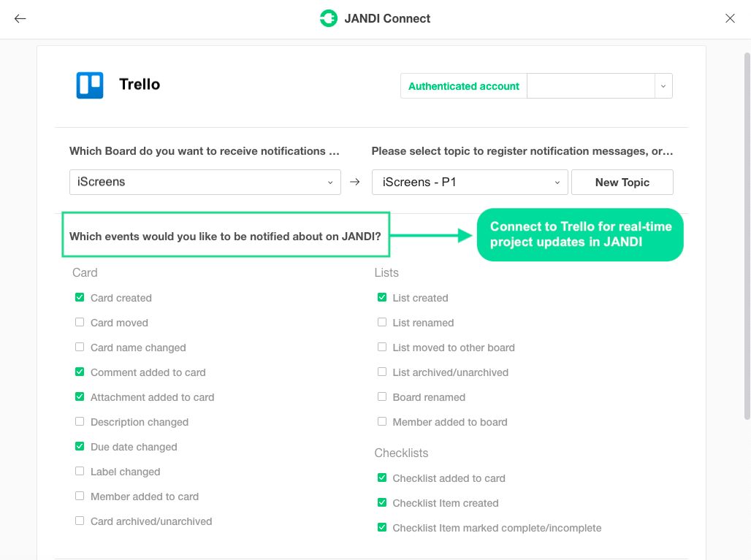Screen dimensions: 751x560
Task: Click the Card section heading
Action: tap(85, 273)
